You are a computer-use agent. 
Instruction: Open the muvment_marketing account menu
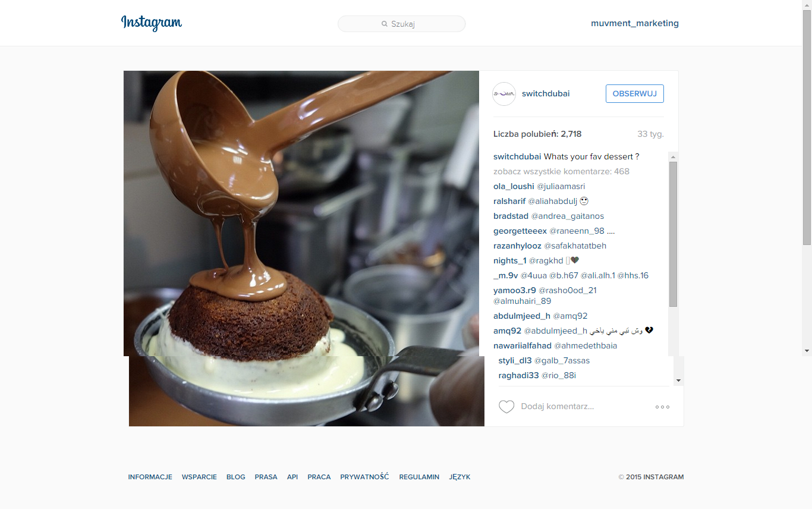tap(635, 23)
